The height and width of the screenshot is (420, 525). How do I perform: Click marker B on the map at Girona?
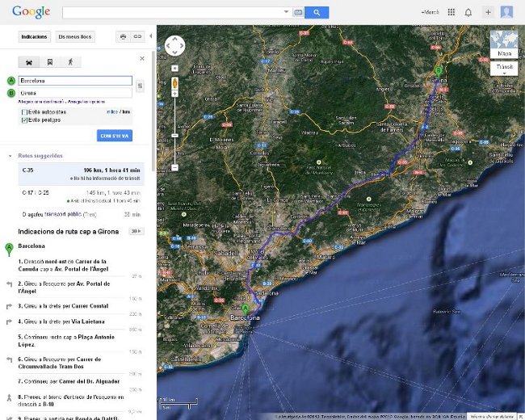(439, 72)
